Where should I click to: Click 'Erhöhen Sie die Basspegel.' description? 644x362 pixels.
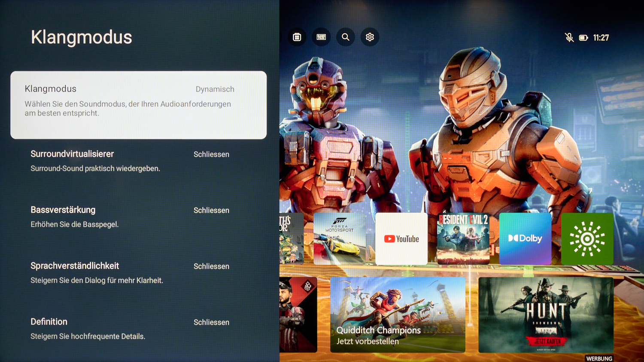(75, 224)
